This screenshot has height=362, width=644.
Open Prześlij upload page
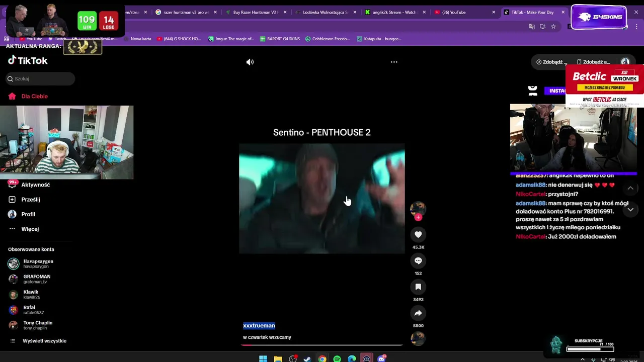(24, 200)
